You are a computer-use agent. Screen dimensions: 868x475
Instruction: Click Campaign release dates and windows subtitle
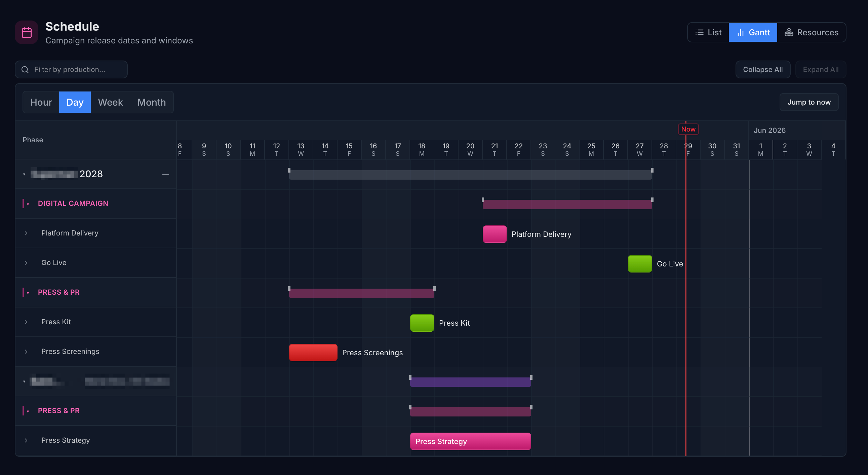point(119,40)
